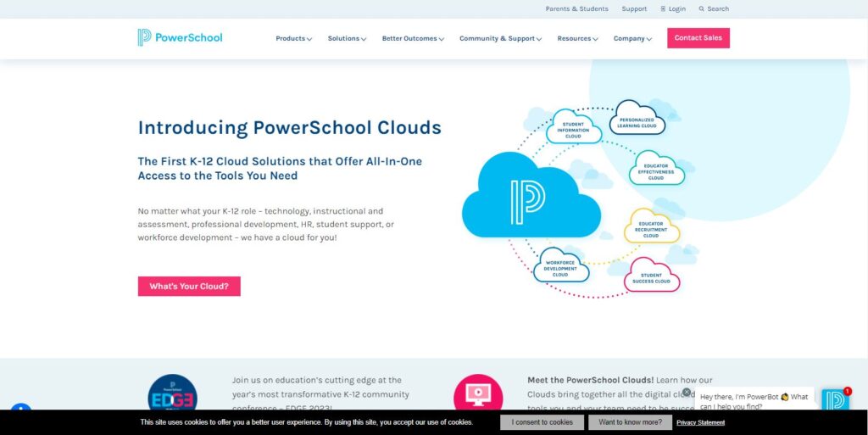
Task: Click the large PowerSchool cloud graphic
Action: click(x=531, y=195)
